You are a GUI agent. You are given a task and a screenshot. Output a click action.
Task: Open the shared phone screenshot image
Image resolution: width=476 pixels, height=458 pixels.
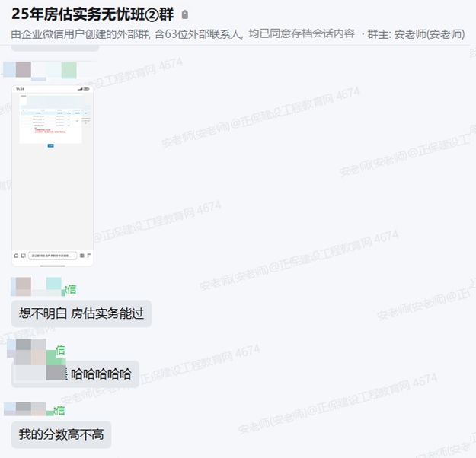pyautogui.click(x=52, y=175)
